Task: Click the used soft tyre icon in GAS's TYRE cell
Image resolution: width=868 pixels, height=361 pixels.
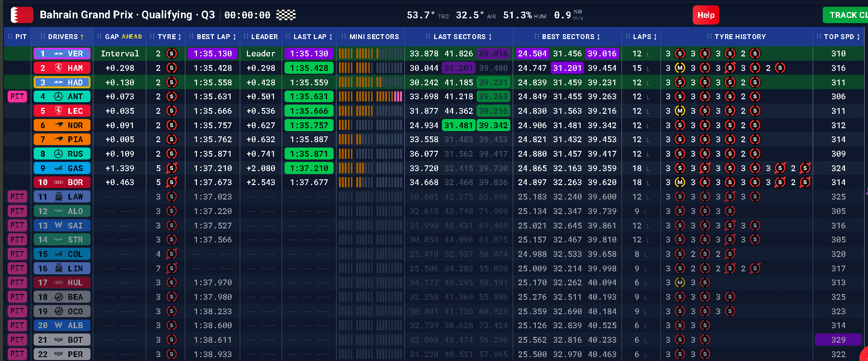Action: 171,168
